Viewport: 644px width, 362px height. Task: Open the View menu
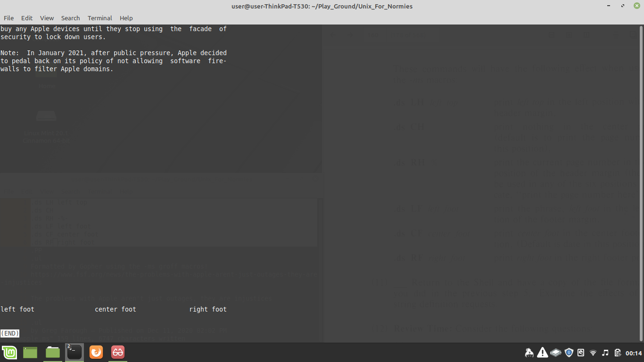click(47, 18)
